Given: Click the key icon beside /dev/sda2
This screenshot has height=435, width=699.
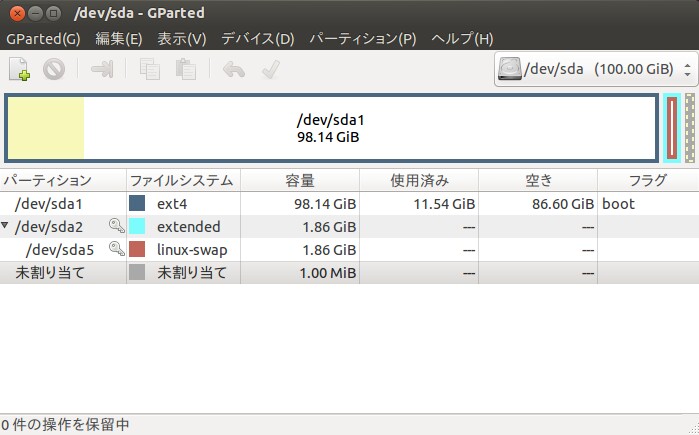Looking at the screenshot, I should point(115,226).
